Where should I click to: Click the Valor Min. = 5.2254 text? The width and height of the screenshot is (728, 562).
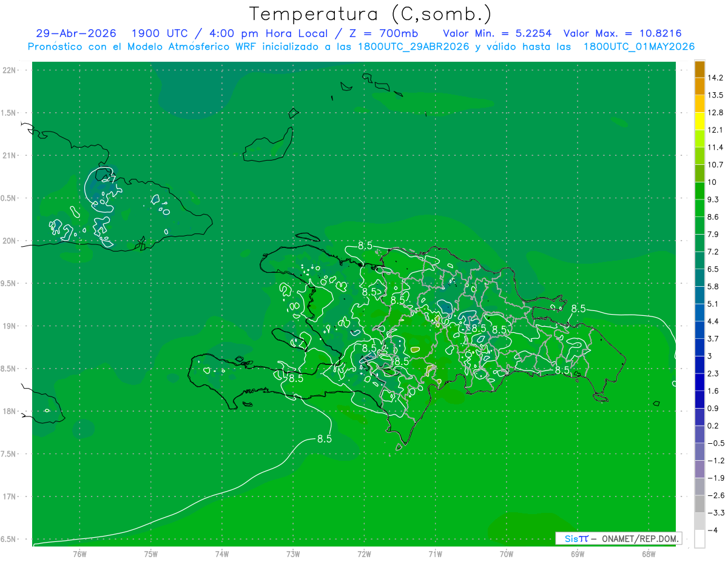497,33
